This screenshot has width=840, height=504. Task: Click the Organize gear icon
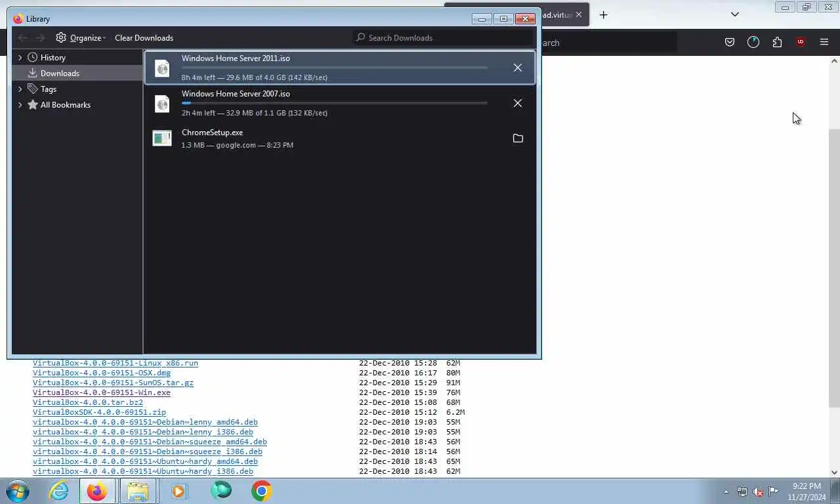pos(61,37)
